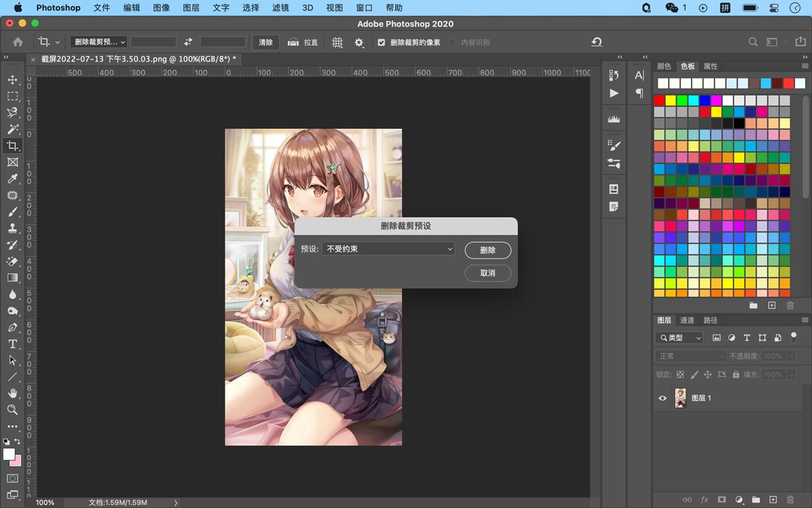Click the 拉直 straighten button
This screenshot has height=508, width=812.
click(x=303, y=42)
